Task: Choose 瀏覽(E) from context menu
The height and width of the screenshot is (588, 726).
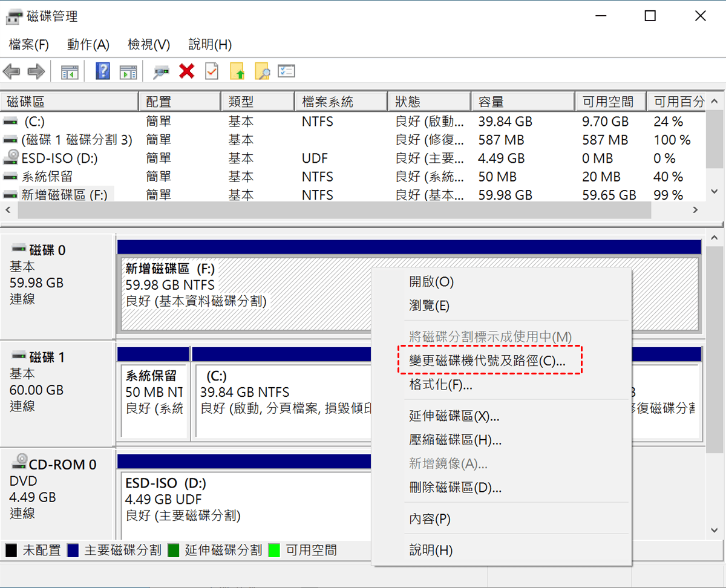Action: click(501, 305)
